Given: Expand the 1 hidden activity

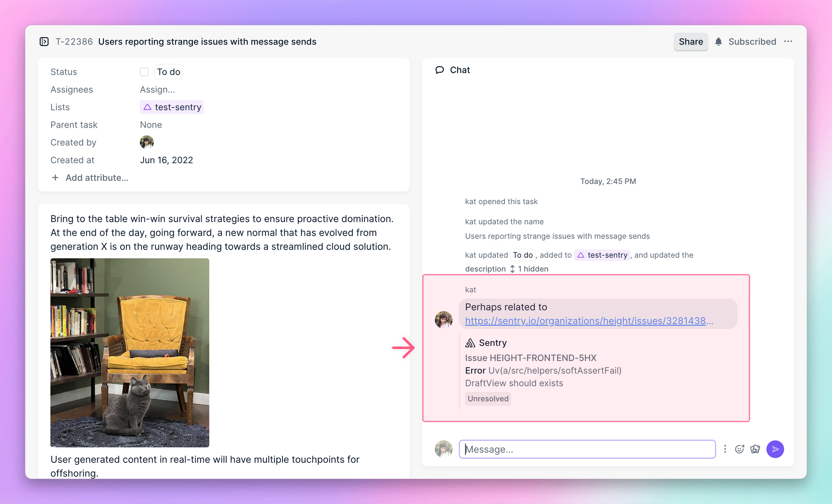Looking at the screenshot, I should (529, 269).
